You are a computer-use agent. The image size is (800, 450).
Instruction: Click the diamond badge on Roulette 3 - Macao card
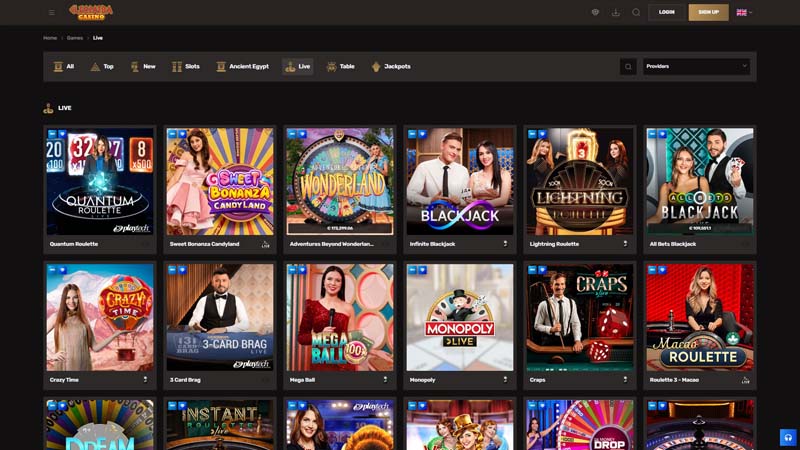[x=662, y=270]
